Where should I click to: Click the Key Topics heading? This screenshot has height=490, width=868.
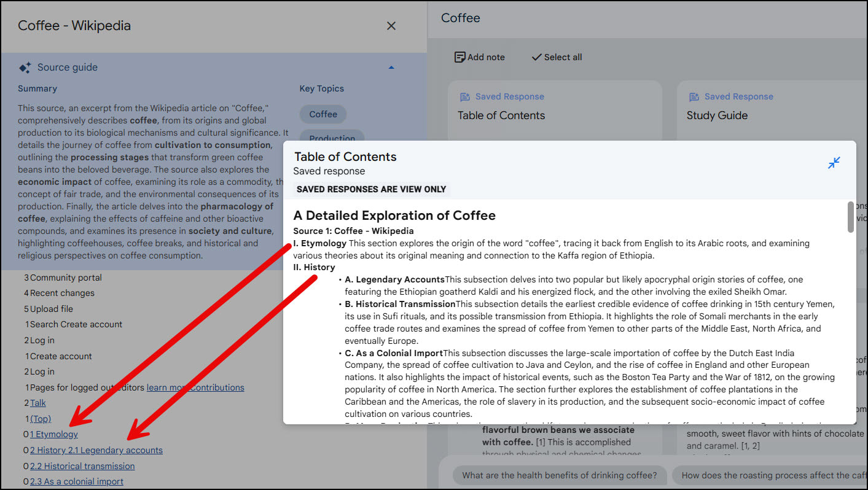[x=322, y=88]
